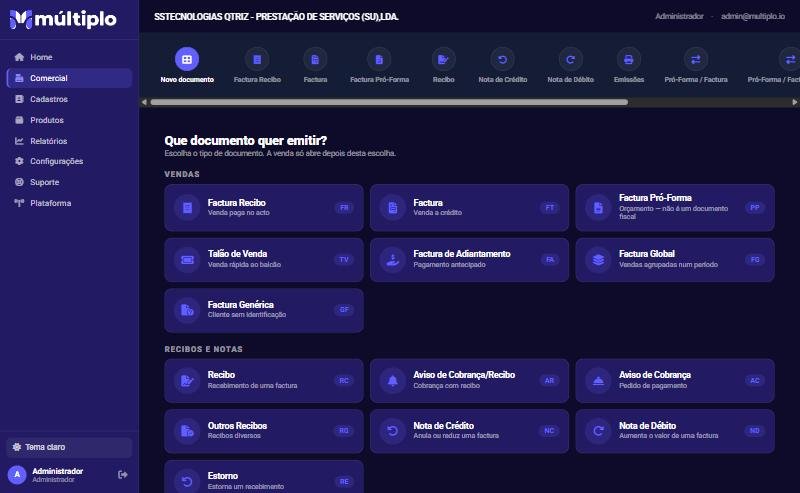Choose the Factura de Adiantamento card
This screenshot has width=800, height=493.
tap(469, 260)
